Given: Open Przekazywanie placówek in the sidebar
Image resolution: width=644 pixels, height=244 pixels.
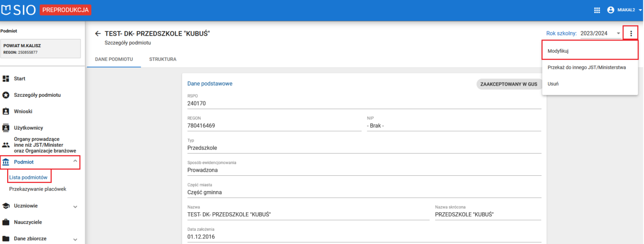Looking at the screenshot, I should [37, 189].
